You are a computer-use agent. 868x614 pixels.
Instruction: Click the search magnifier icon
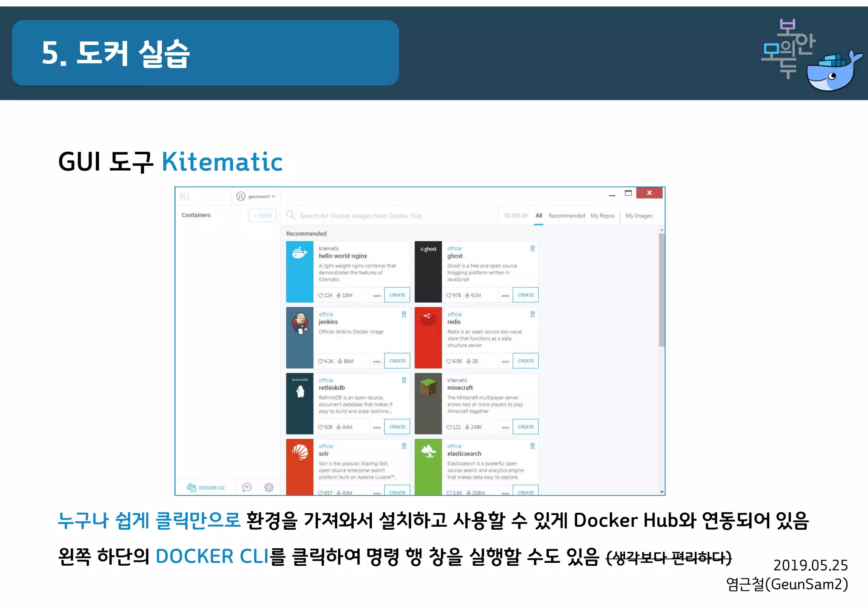(x=291, y=215)
